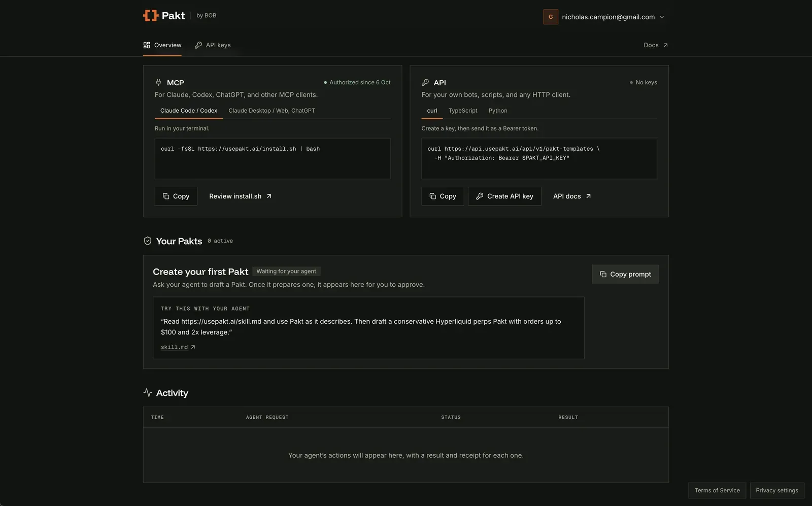
Task: Open the API keys tab
Action: tap(213, 45)
